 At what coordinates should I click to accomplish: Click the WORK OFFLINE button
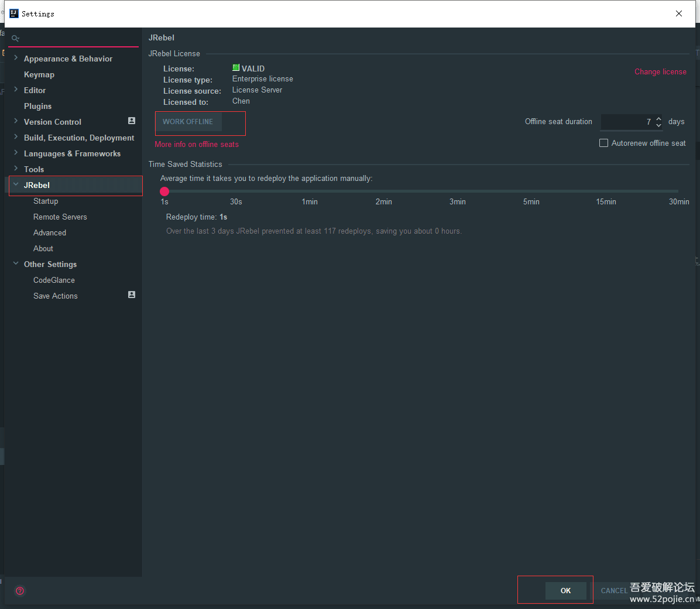(x=188, y=122)
